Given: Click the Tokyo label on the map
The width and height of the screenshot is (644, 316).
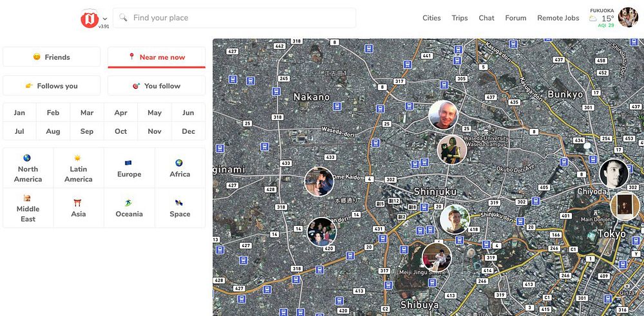Looking at the screenshot, I should tap(612, 234).
